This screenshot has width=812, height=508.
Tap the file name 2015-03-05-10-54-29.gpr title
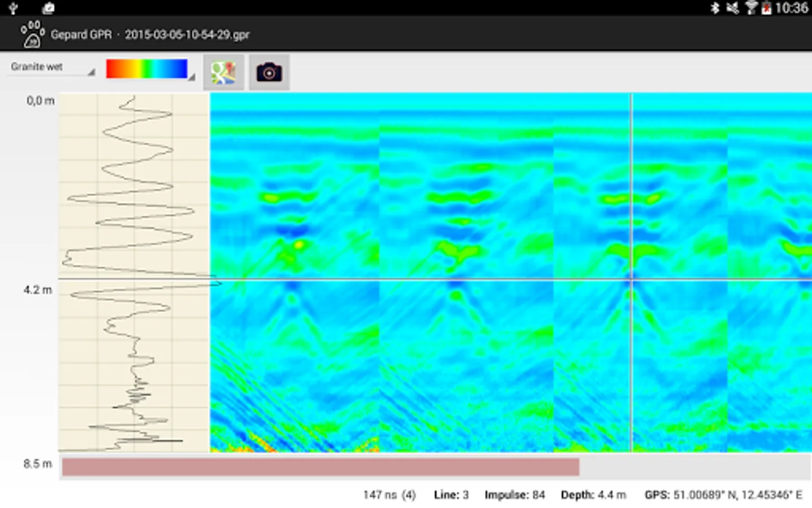[x=187, y=34]
